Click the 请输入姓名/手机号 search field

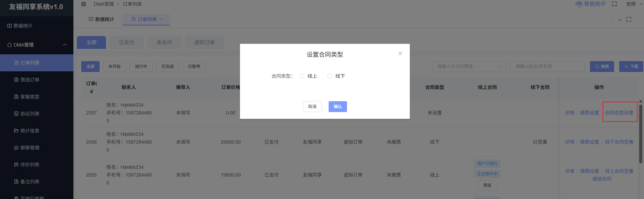point(547,67)
